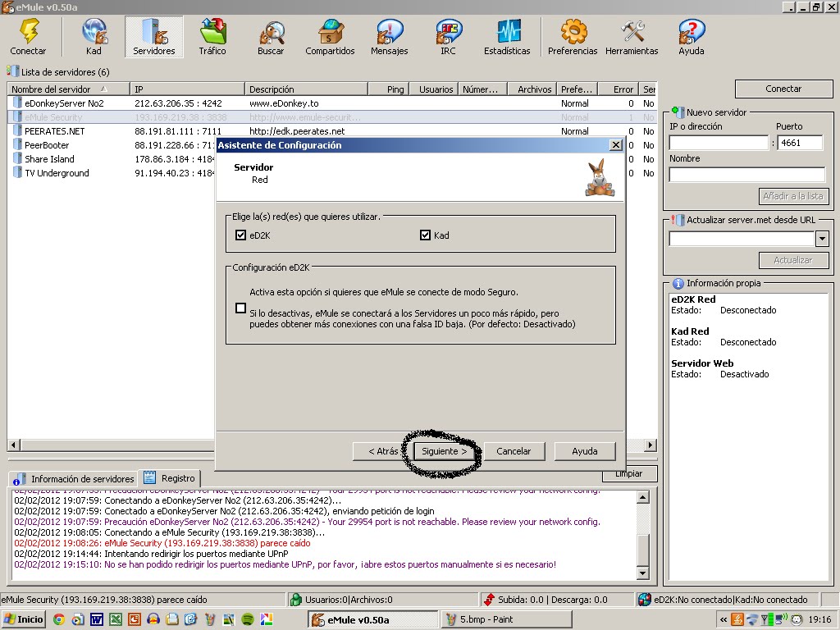Select the PeerBooter server row
The height and width of the screenshot is (630, 840).
[112, 144]
